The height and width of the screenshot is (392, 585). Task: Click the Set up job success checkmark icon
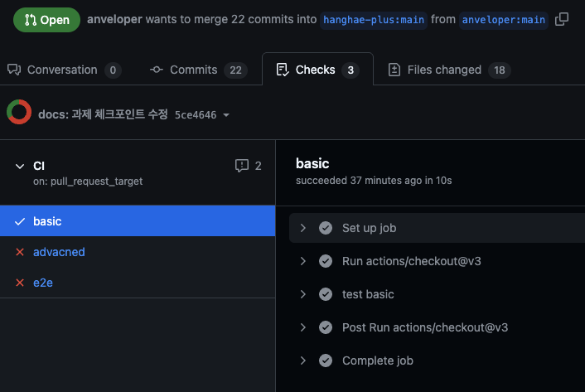pos(326,228)
